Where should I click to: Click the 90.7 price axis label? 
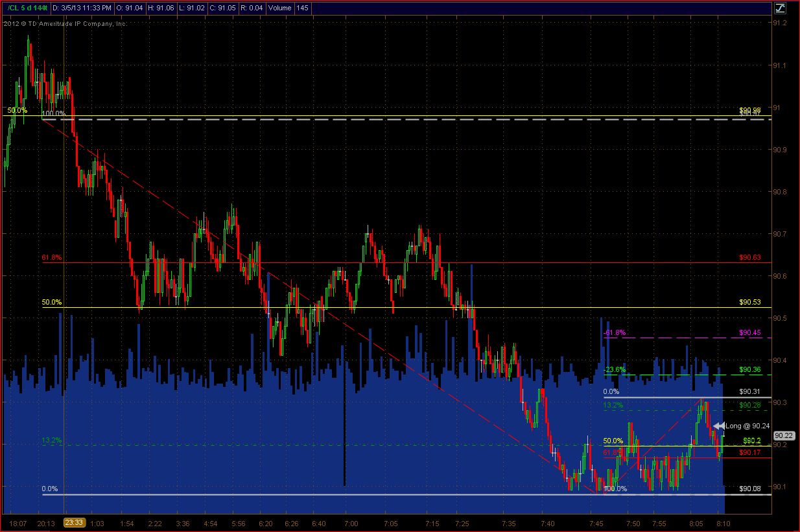point(780,234)
